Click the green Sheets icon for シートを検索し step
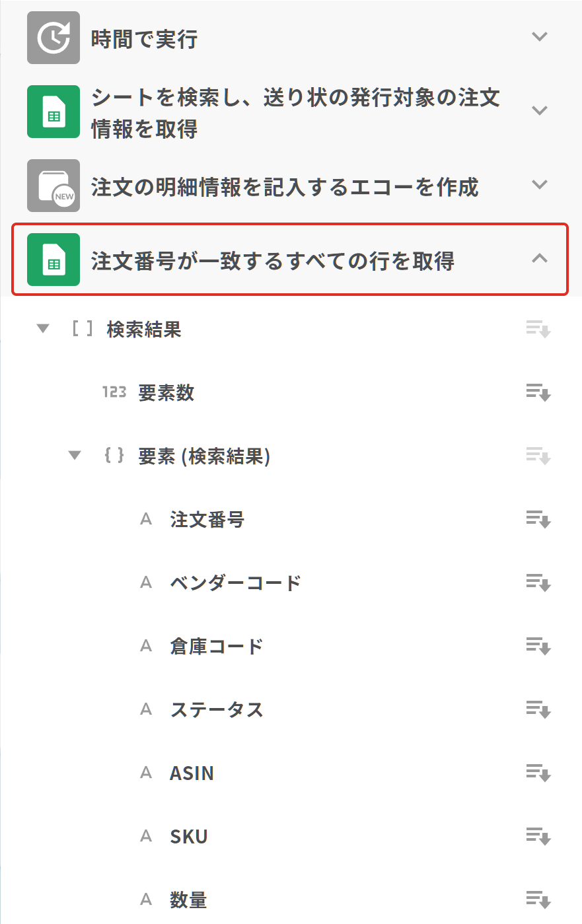Image resolution: width=582 pixels, height=924 pixels. click(x=54, y=112)
